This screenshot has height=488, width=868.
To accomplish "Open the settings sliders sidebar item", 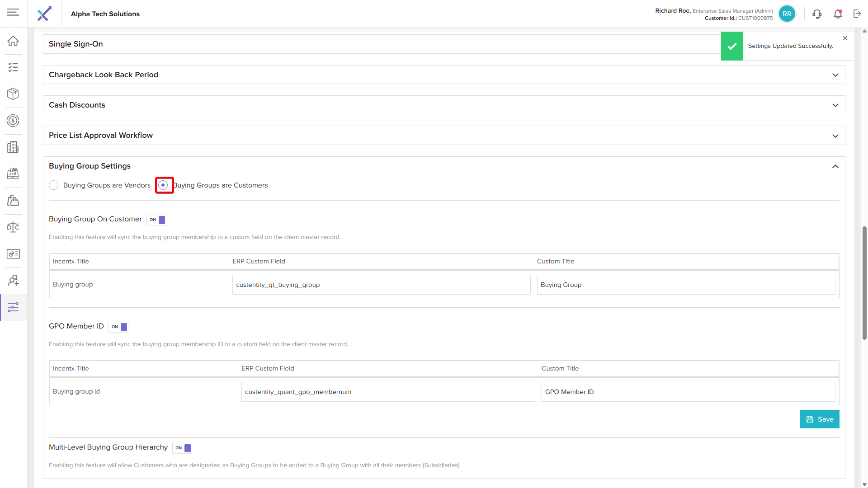I will (13, 307).
